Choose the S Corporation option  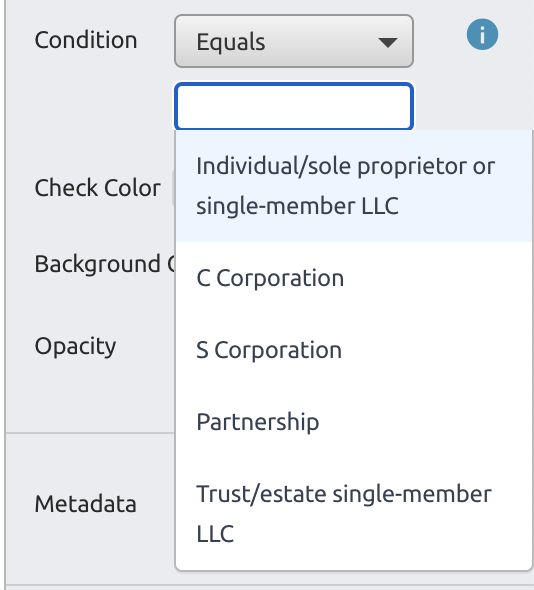[354, 350]
